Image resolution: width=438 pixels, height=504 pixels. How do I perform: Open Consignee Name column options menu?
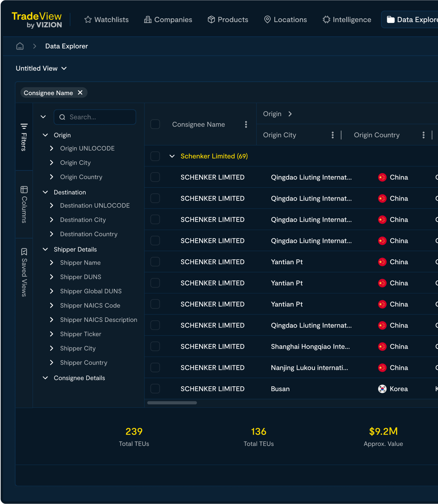246,124
